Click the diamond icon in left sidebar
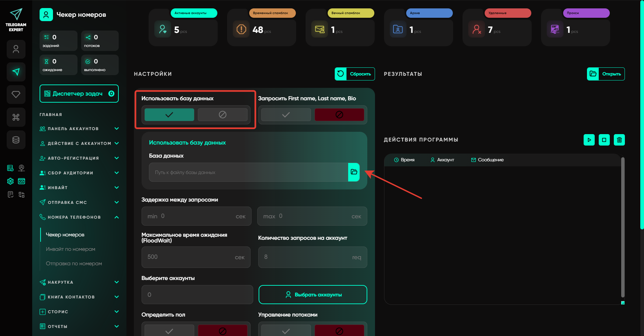 tap(16, 95)
